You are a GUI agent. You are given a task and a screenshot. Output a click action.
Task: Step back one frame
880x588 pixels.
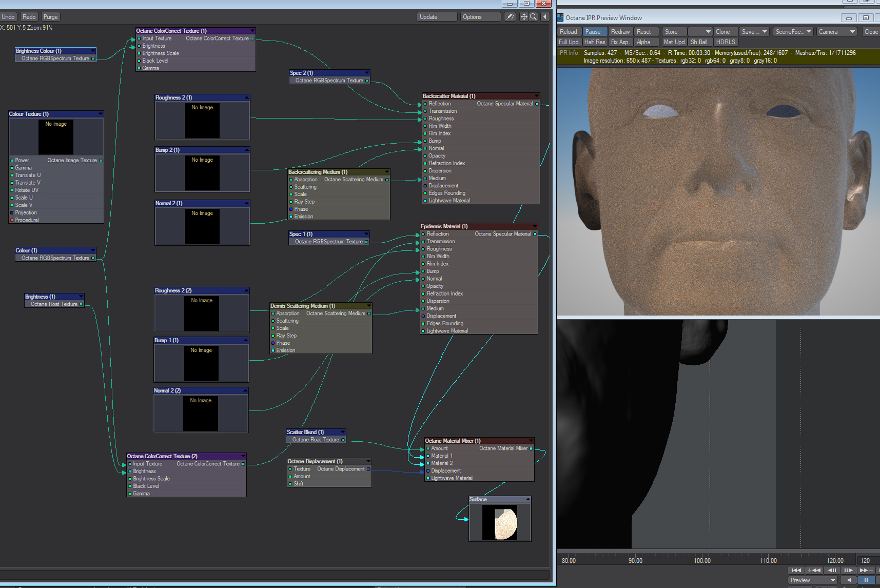tap(832, 570)
